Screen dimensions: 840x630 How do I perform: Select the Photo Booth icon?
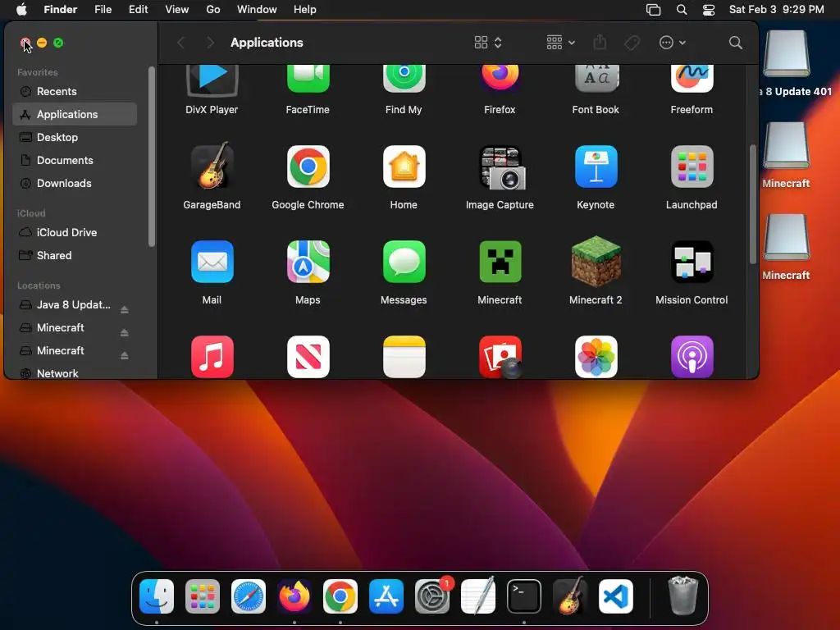(500, 357)
